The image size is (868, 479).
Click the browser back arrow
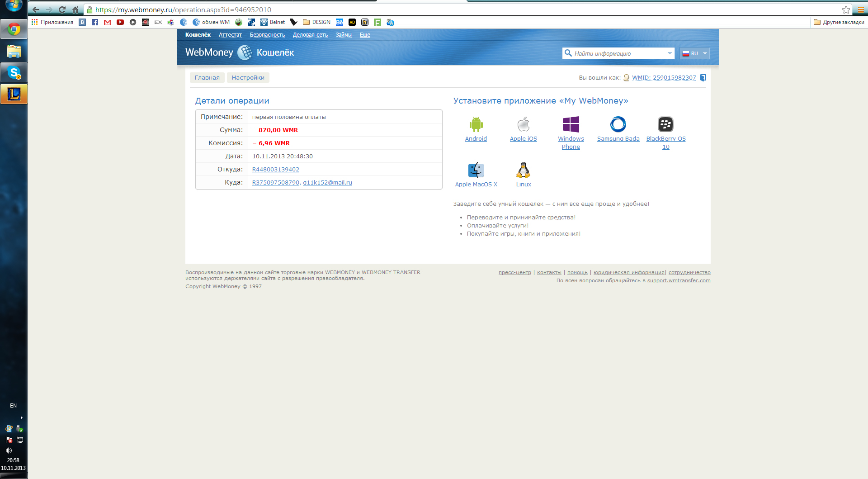(x=36, y=9)
